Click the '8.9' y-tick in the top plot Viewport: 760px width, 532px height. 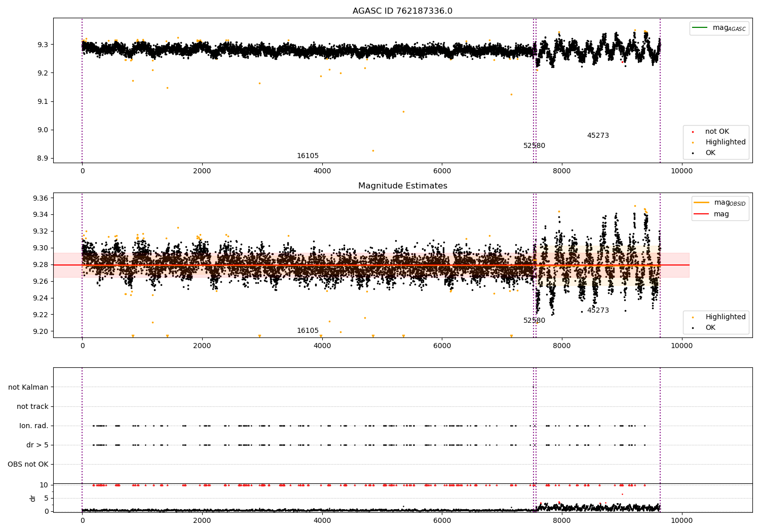(43, 159)
